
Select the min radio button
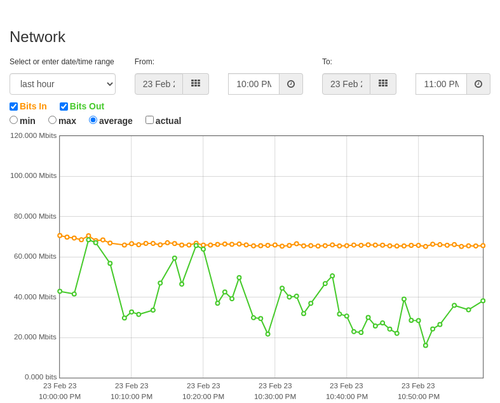tap(14, 120)
